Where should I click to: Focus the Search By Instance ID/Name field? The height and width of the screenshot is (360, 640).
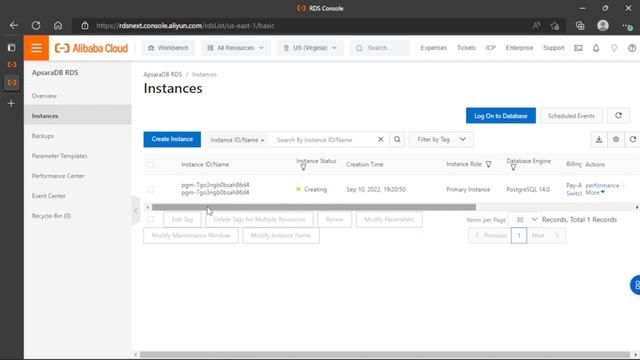pos(324,140)
